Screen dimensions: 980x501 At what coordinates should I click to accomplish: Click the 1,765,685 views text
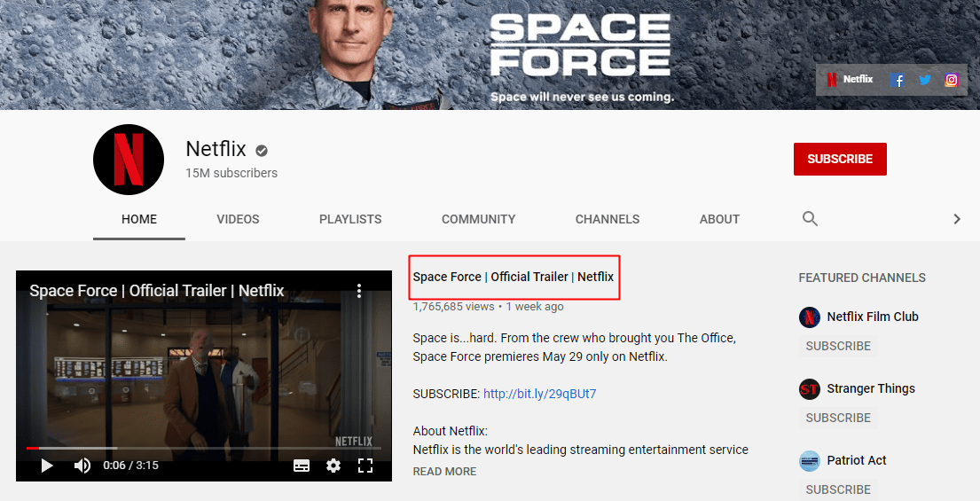453,307
